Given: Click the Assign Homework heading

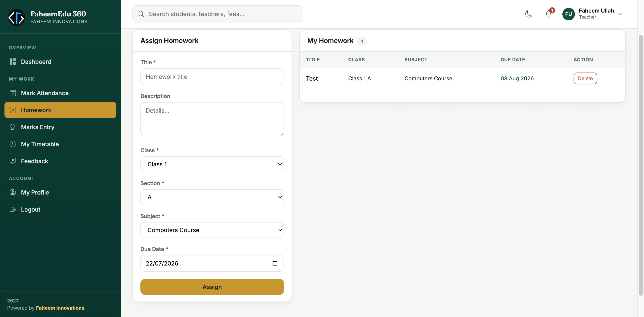Looking at the screenshot, I should (x=169, y=41).
